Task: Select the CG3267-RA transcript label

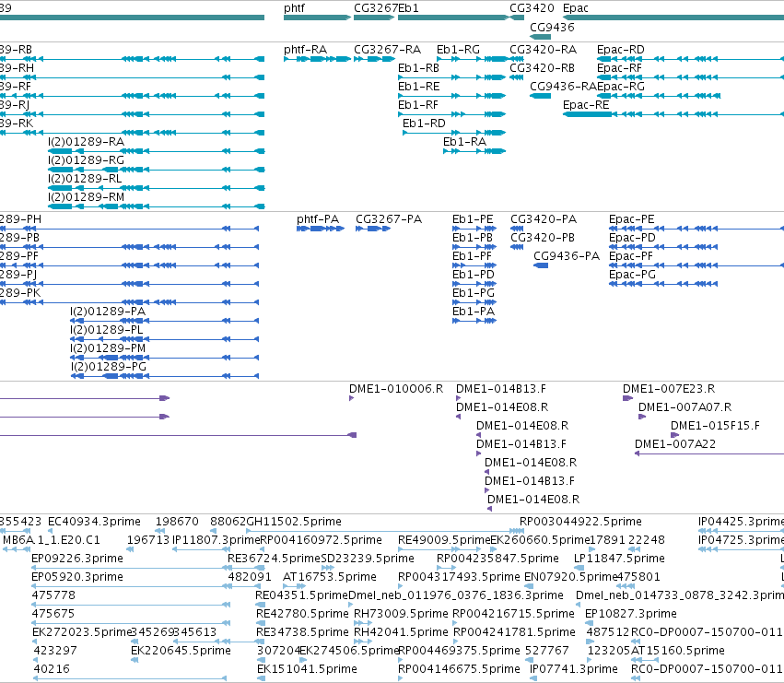Action: (x=387, y=50)
